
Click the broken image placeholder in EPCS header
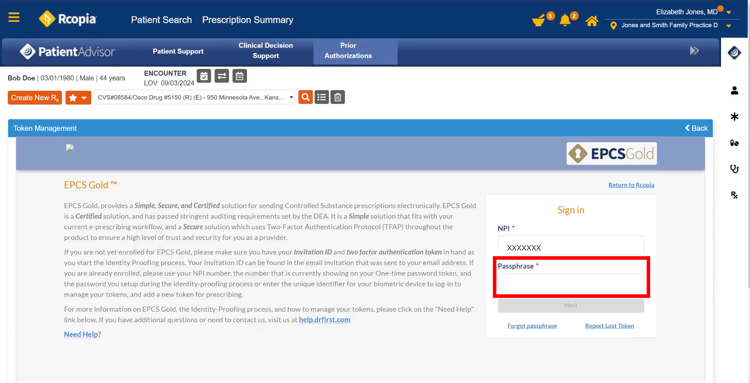(70, 148)
